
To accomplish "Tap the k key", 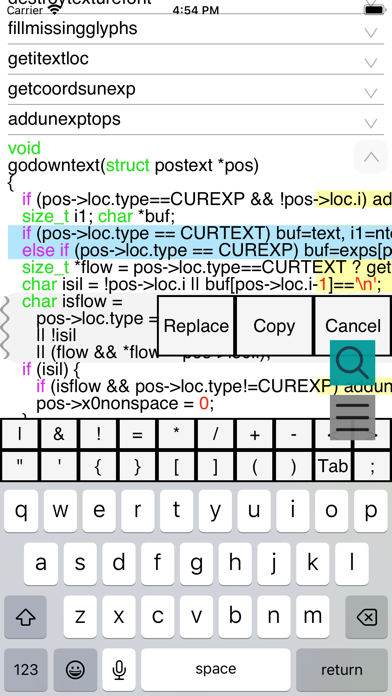I will pyautogui.click(x=313, y=564).
